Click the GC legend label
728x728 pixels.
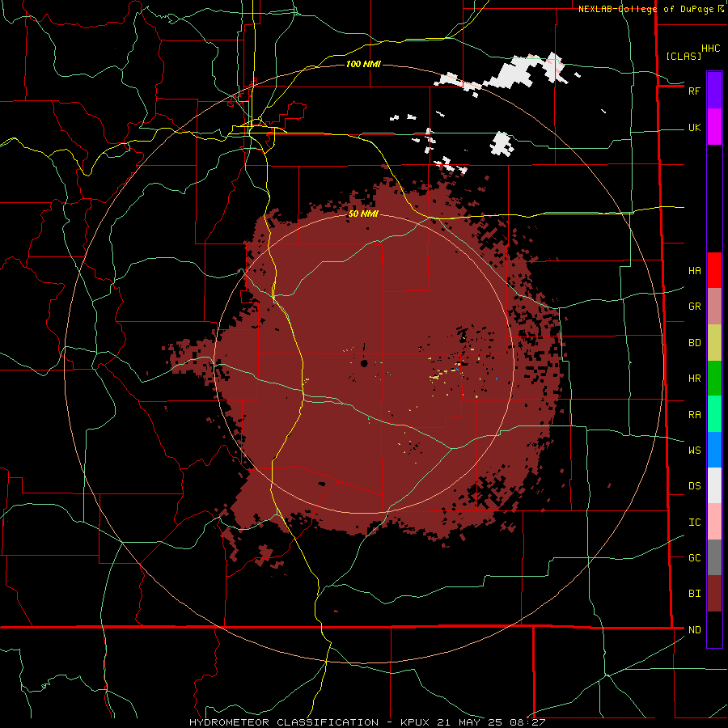(694, 558)
